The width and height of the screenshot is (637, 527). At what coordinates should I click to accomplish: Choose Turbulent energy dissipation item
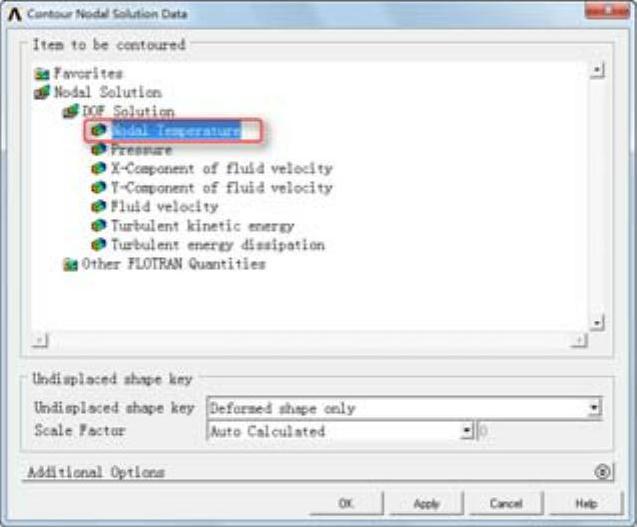point(218,245)
